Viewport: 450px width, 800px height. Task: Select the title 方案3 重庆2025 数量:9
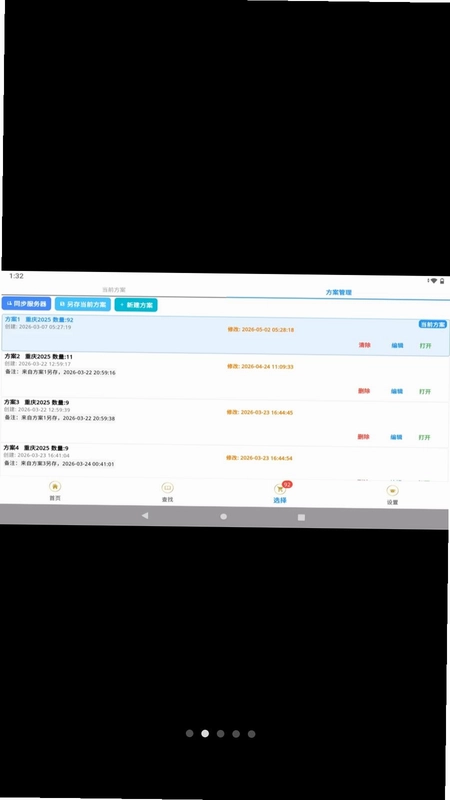coord(37,403)
